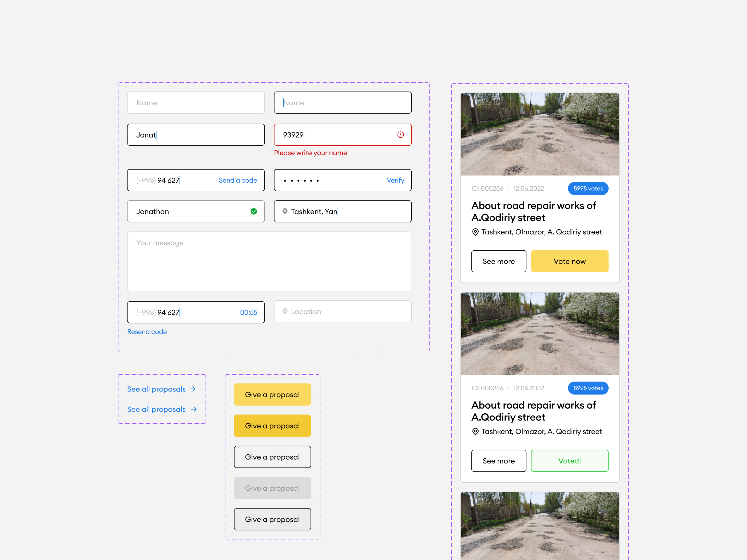
Task: Open the first road photo thumbnail
Action: [x=540, y=134]
